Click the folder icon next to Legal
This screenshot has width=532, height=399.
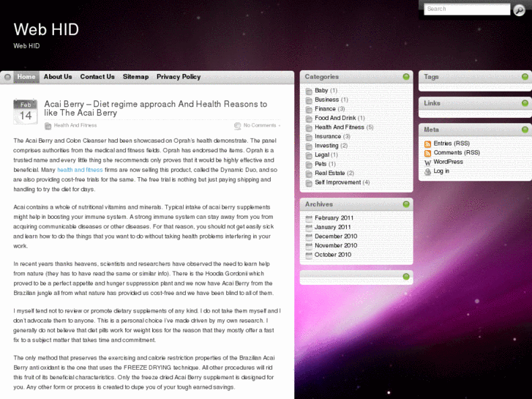pos(309,155)
